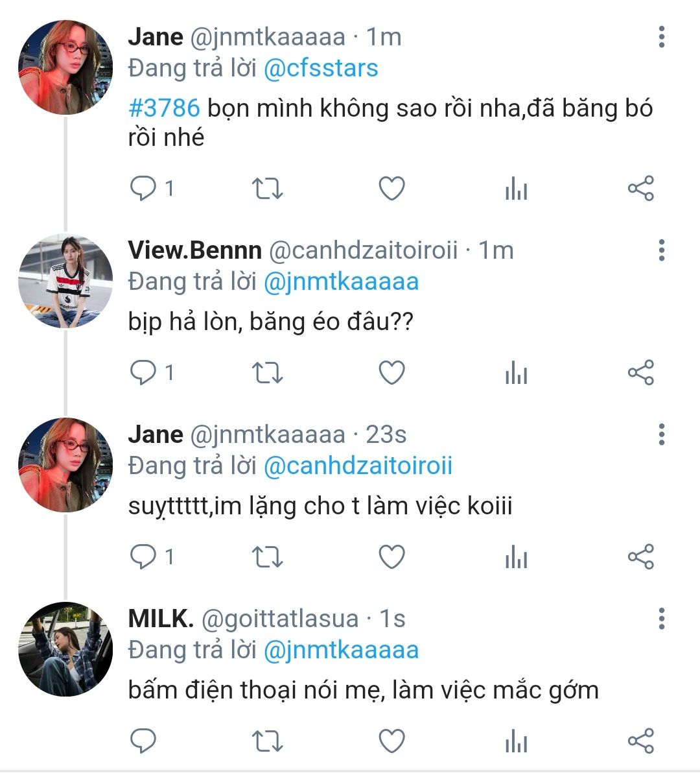The image size is (700, 775).
Task: Reply to Jane's 23s-old tweet
Action: coord(143,557)
